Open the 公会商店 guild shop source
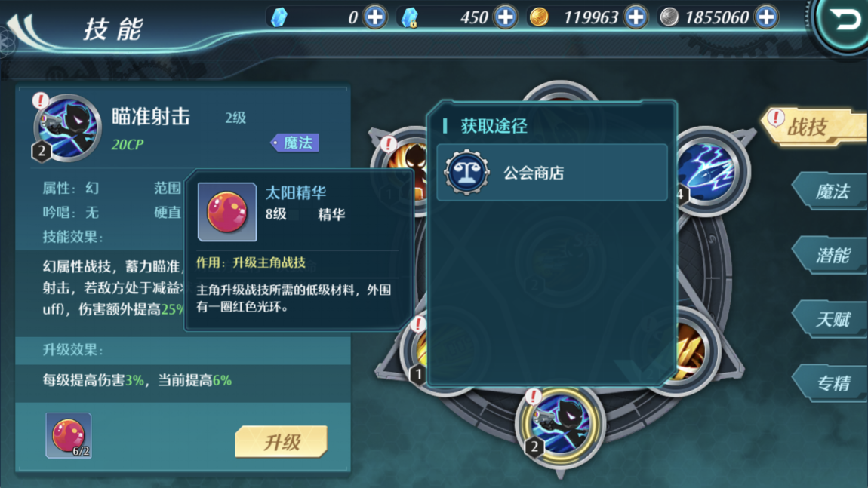868x488 pixels. coord(552,173)
